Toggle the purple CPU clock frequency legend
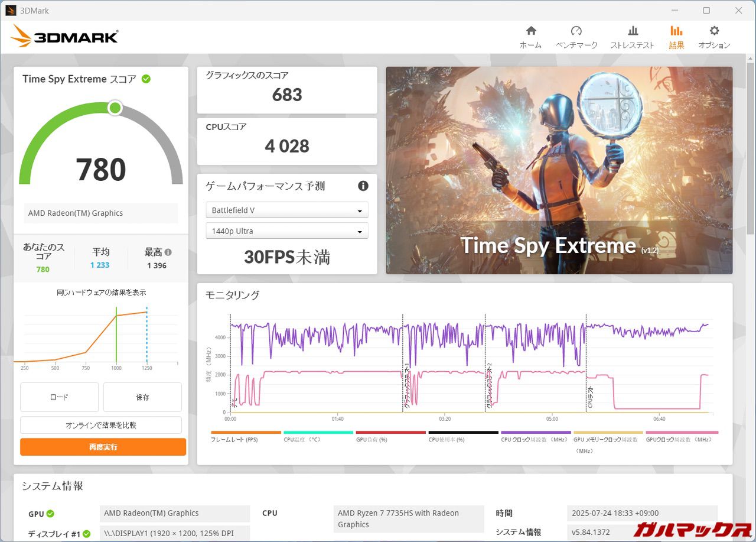The width and height of the screenshot is (756, 542). (x=536, y=433)
